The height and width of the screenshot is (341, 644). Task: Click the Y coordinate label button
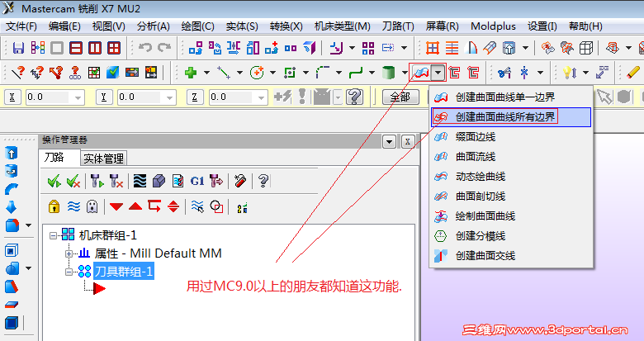[x=104, y=97]
